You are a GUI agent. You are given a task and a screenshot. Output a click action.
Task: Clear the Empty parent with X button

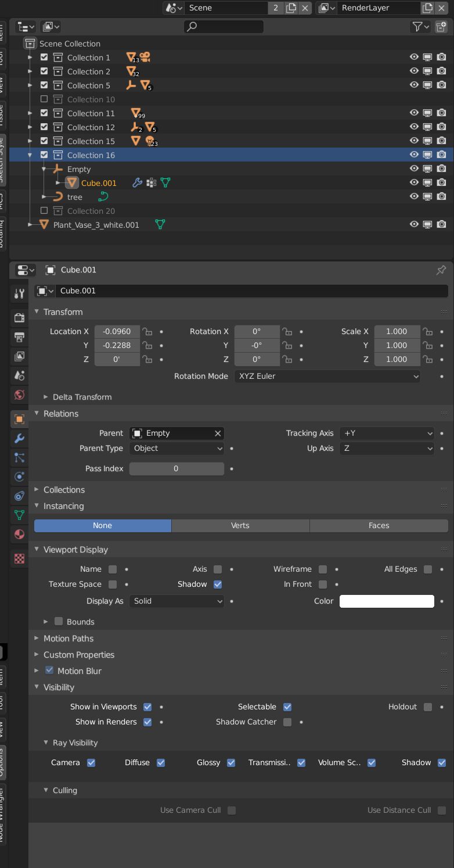(218, 433)
